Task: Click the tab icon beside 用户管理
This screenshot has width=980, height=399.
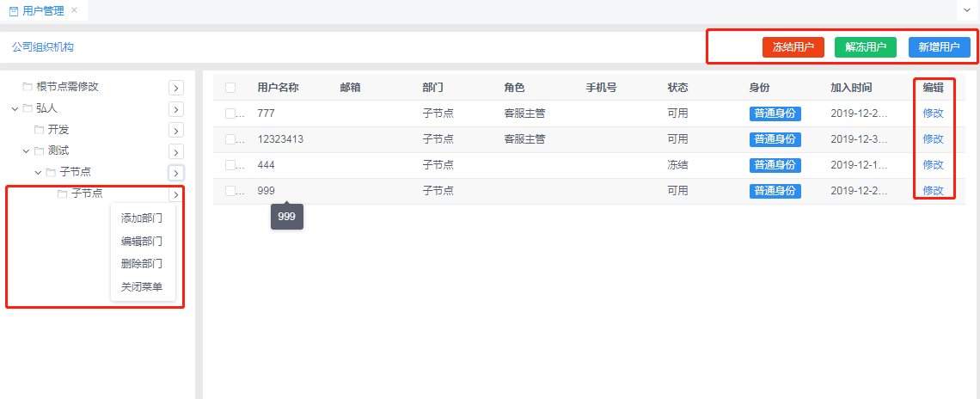Action: point(15,10)
